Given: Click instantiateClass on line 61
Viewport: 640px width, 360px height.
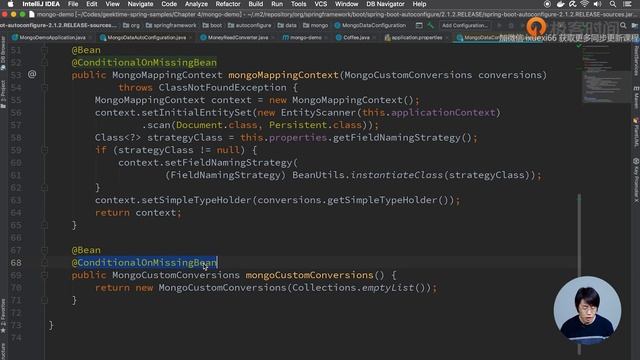Looking at the screenshot, I should click(x=397, y=175).
